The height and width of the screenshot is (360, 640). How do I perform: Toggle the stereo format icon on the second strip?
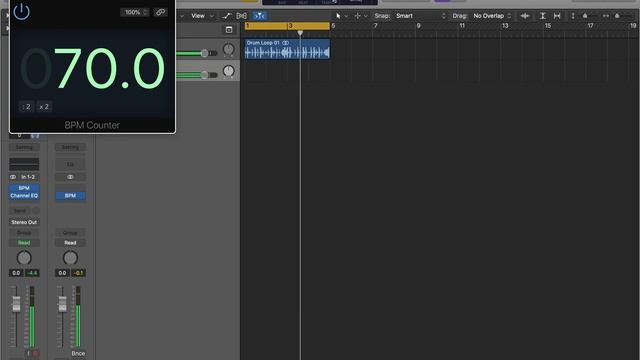(x=70, y=177)
